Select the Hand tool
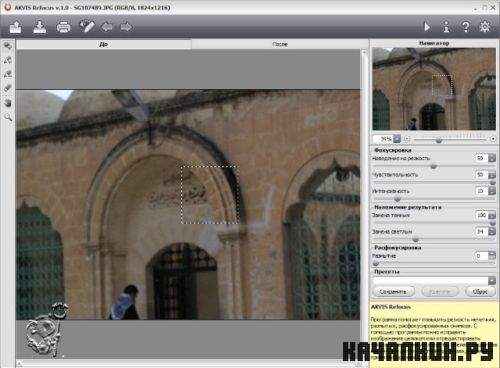Viewport: 500px width, 368px height. click(x=8, y=103)
